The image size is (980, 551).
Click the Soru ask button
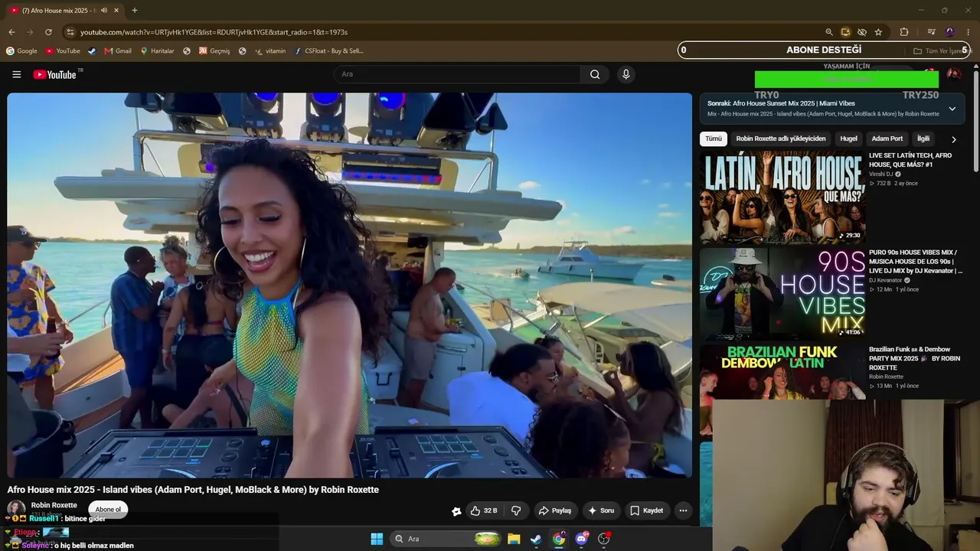[601, 510]
